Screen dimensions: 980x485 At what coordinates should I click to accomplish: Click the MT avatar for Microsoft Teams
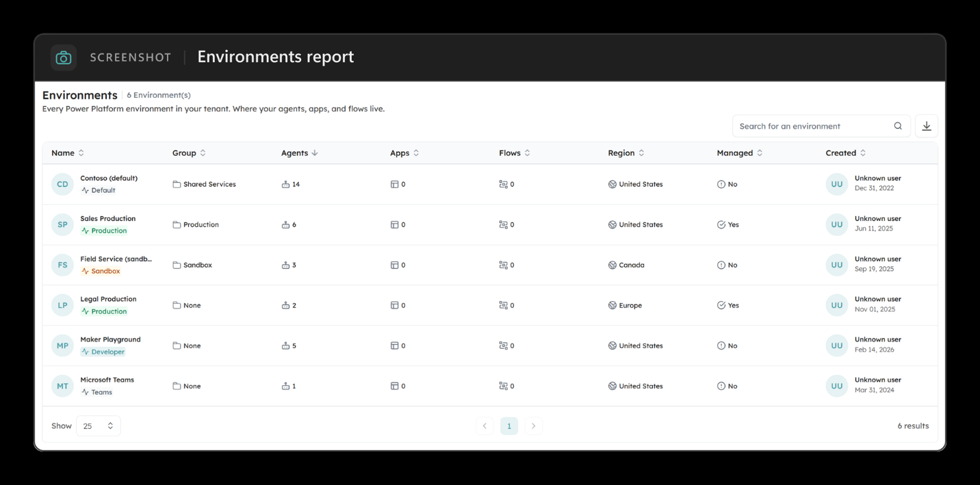coord(62,386)
